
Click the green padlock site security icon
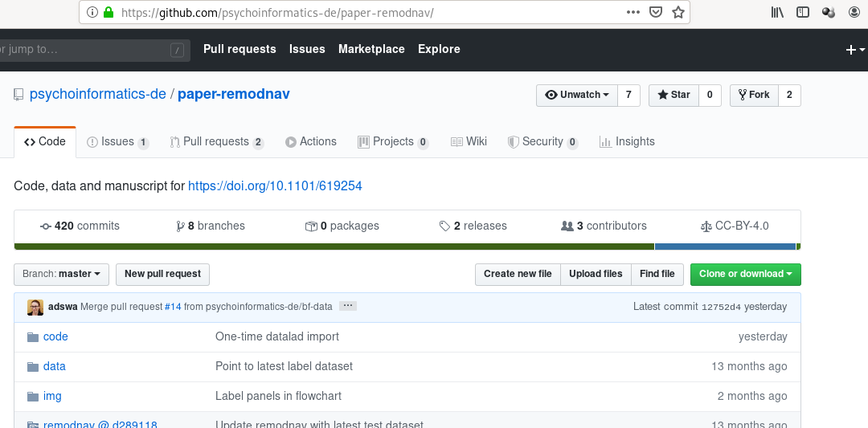click(108, 13)
